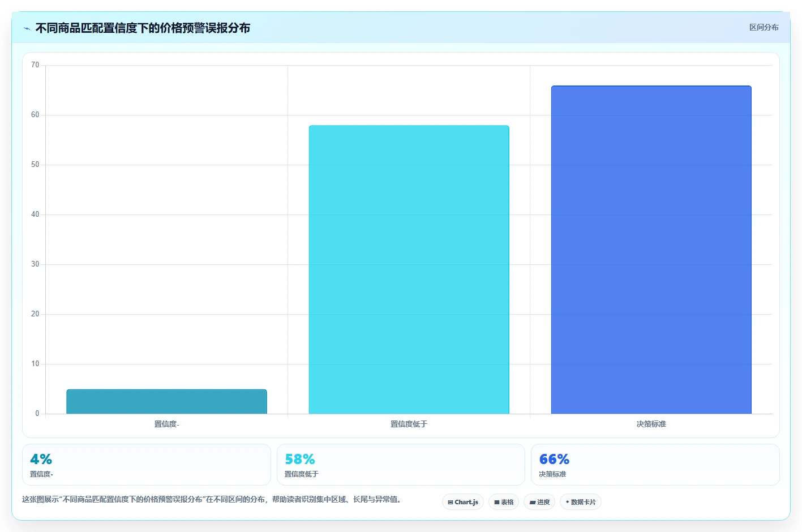Image resolution: width=802 pixels, height=532 pixels.
Task: Select the 表格 tag chip
Action: pos(504,502)
